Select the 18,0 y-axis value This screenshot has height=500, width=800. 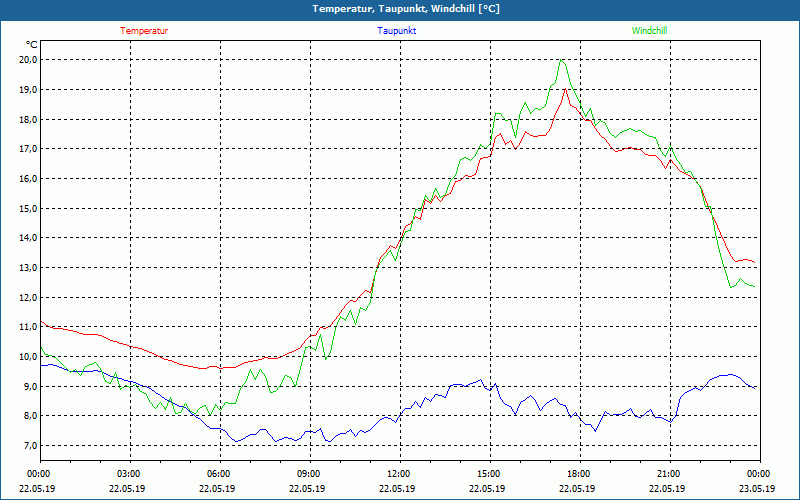(x=29, y=119)
